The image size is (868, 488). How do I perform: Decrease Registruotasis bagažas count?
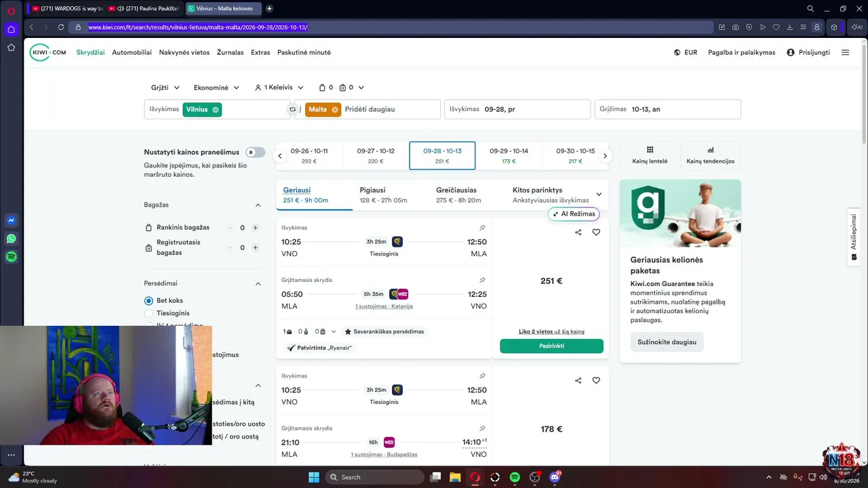tap(230, 247)
